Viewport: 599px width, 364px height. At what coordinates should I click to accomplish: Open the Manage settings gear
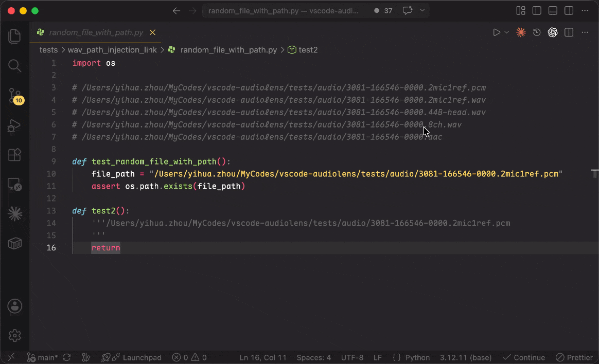tap(15, 335)
